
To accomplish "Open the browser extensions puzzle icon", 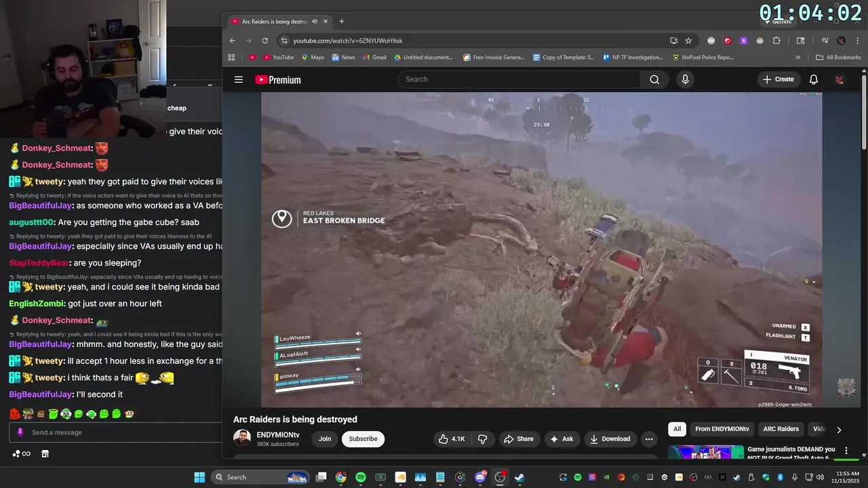I will click(x=776, y=41).
